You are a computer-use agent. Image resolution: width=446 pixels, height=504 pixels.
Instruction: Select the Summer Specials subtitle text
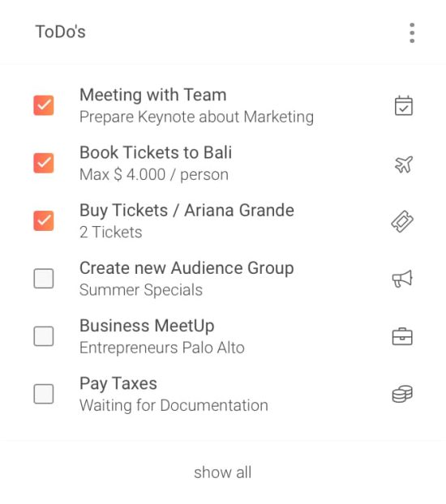click(141, 290)
